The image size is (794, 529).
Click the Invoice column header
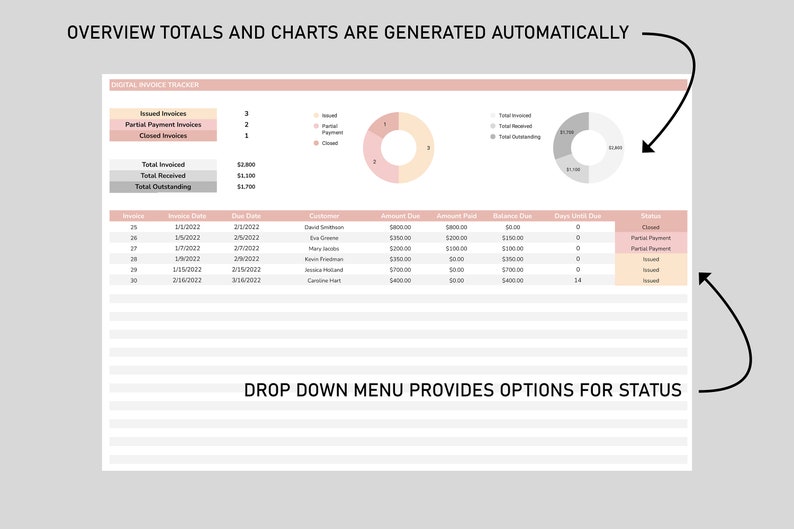133,216
